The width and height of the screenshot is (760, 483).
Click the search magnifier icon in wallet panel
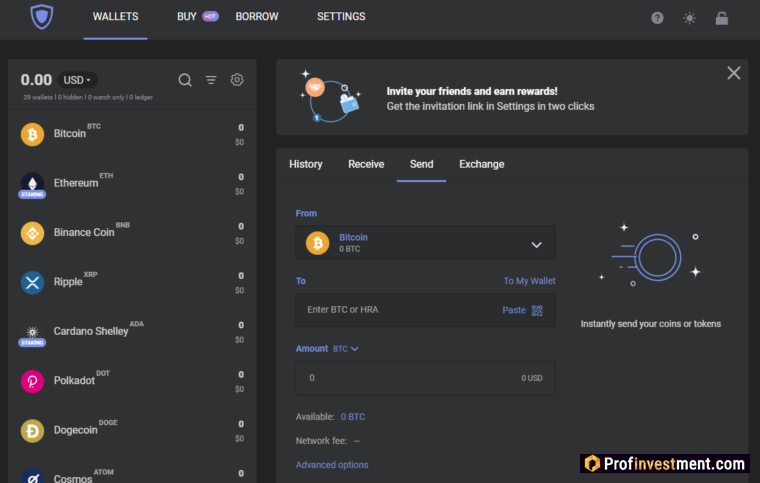[x=185, y=80]
